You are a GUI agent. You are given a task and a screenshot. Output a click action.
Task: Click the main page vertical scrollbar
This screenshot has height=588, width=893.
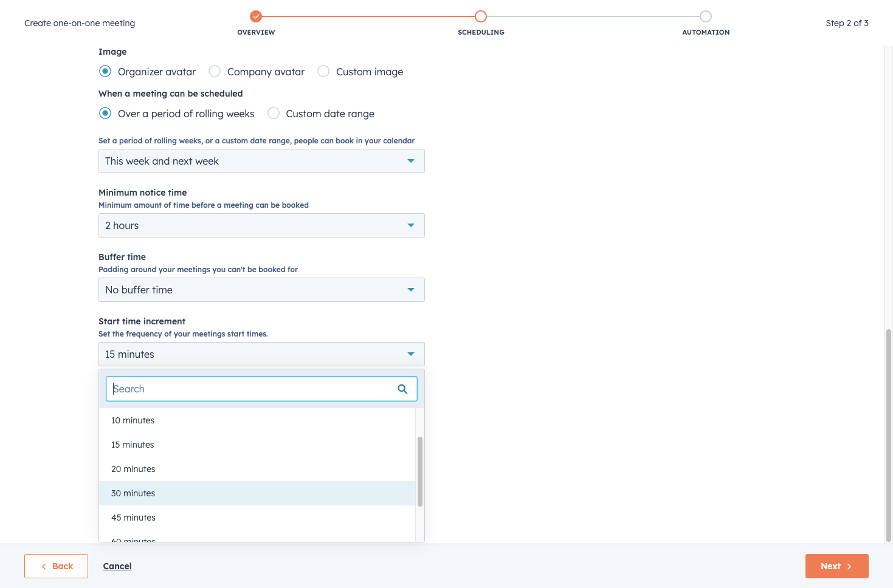click(x=889, y=435)
